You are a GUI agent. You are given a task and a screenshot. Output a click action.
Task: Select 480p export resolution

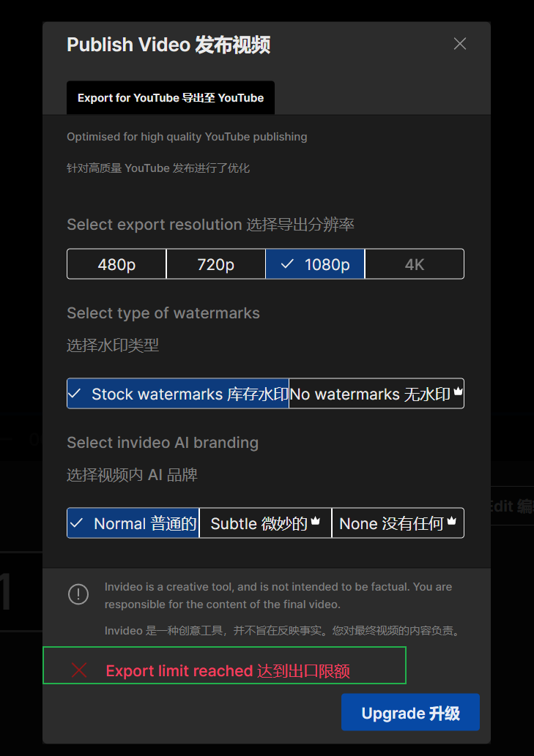[116, 264]
